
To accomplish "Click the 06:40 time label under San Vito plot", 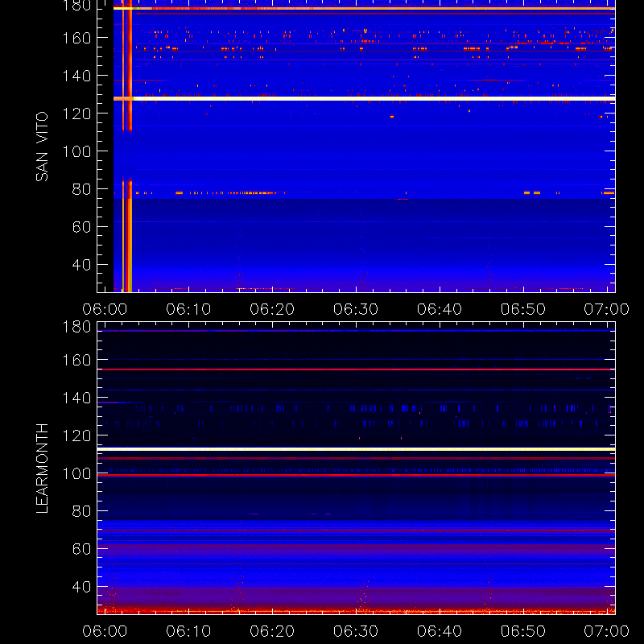I will pyautogui.click(x=440, y=309).
